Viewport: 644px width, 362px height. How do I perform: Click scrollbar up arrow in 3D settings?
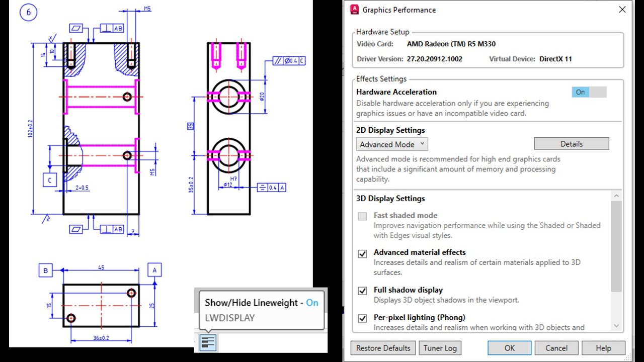617,196
